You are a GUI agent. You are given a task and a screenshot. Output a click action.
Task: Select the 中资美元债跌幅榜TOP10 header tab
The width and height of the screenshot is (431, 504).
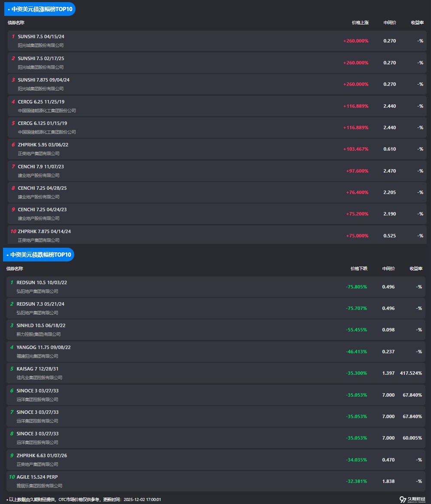point(39,255)
